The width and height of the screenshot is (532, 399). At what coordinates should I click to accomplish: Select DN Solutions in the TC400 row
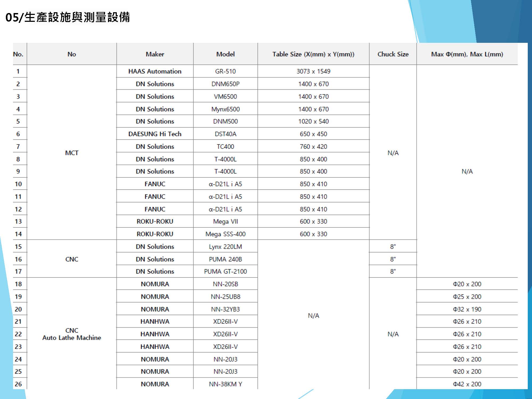[155, 147]
